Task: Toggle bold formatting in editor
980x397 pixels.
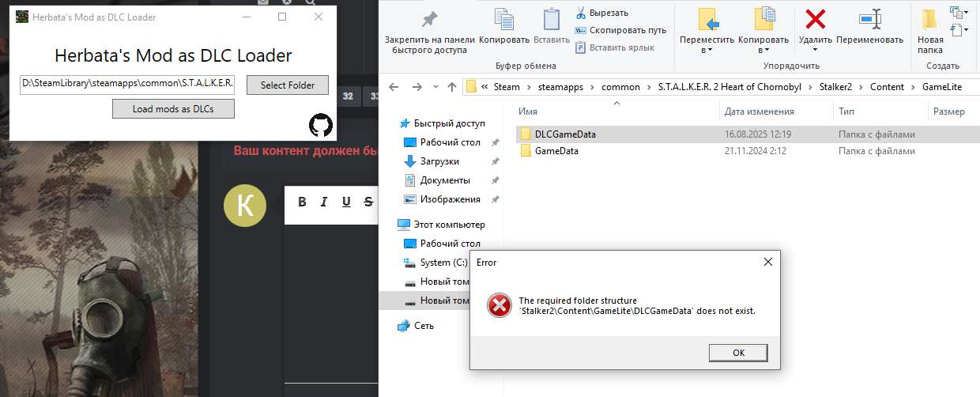Action: click(302, 202)
